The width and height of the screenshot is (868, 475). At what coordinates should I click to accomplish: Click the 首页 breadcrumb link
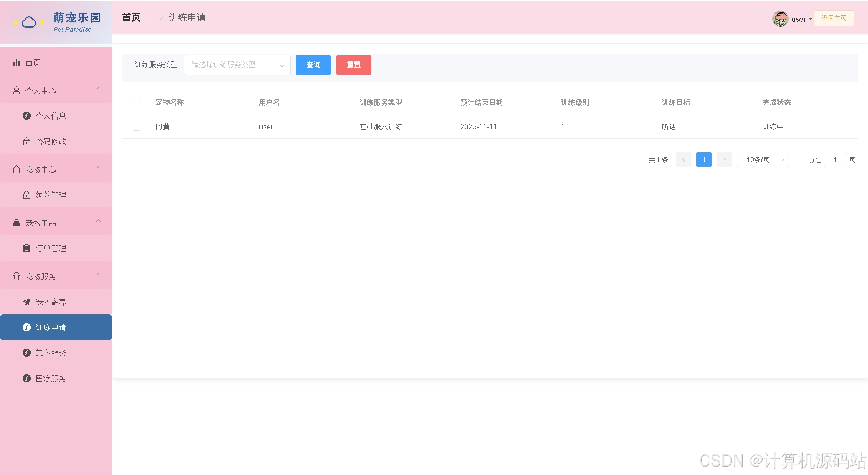tap(131, 17)
